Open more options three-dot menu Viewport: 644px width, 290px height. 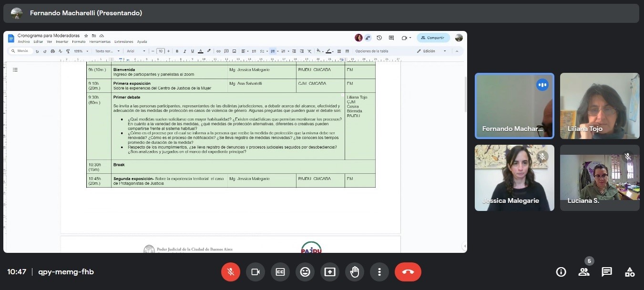point(379,272)
